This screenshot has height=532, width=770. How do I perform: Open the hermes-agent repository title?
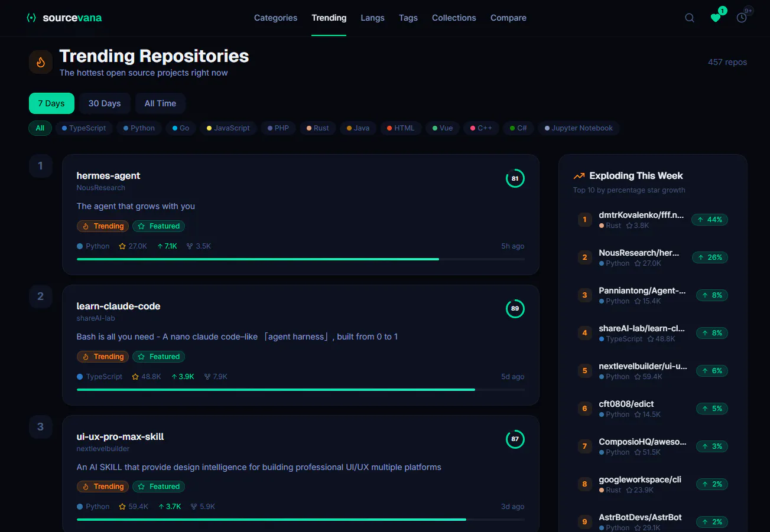click(109, 175)
